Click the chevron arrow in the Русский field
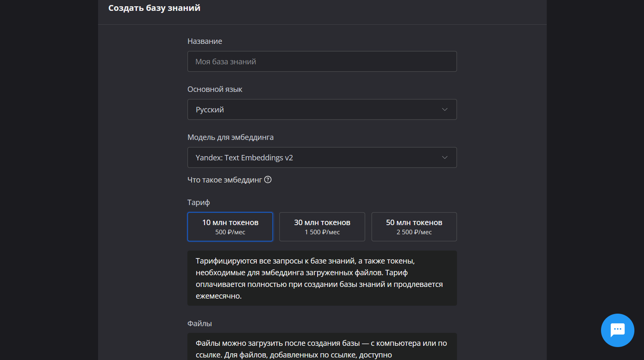Screen dimensions: 644x360 coord(444,109)
